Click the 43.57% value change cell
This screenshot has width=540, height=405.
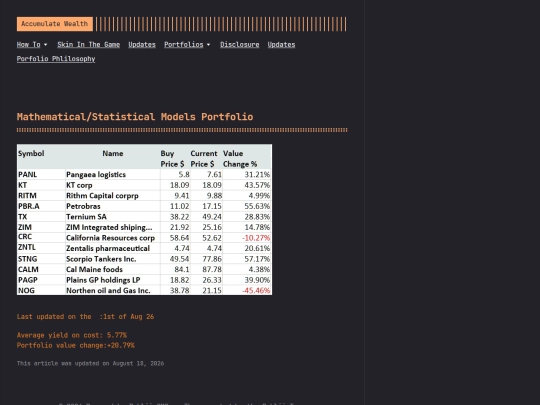tap(247, 185)
